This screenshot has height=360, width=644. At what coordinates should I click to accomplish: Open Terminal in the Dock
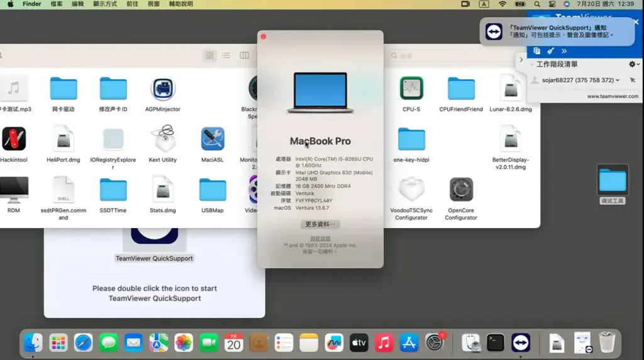coord(496,343)
